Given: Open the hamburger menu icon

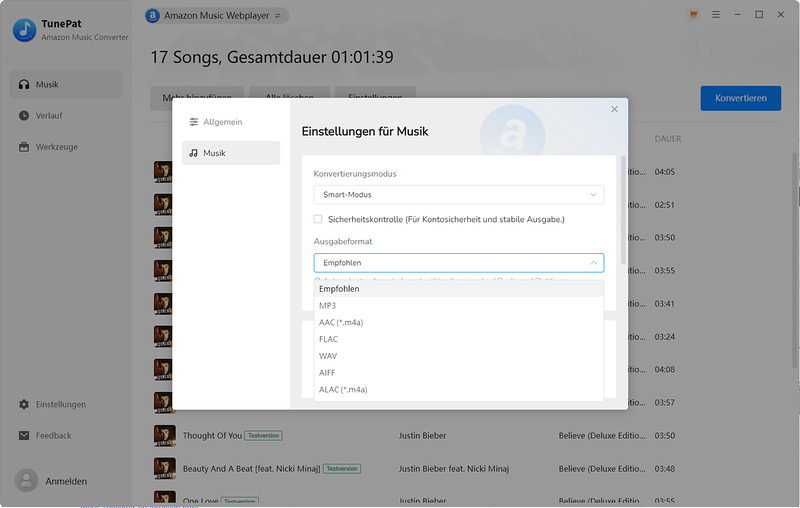Looking at the screenshot, I should tap(716, 15).
